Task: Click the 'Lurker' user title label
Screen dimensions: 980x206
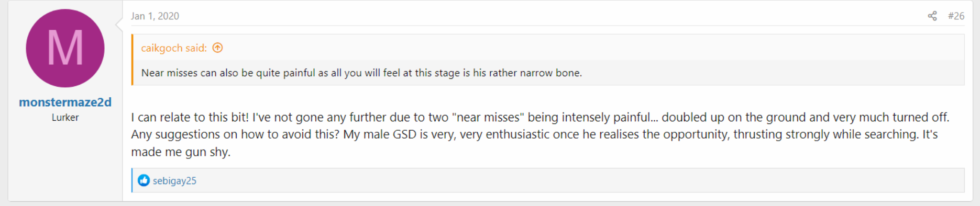Action: point(65,118)
